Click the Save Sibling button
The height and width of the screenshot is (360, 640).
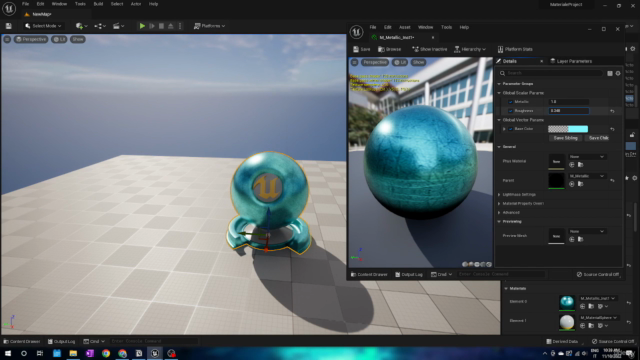[x=565, y=138]
